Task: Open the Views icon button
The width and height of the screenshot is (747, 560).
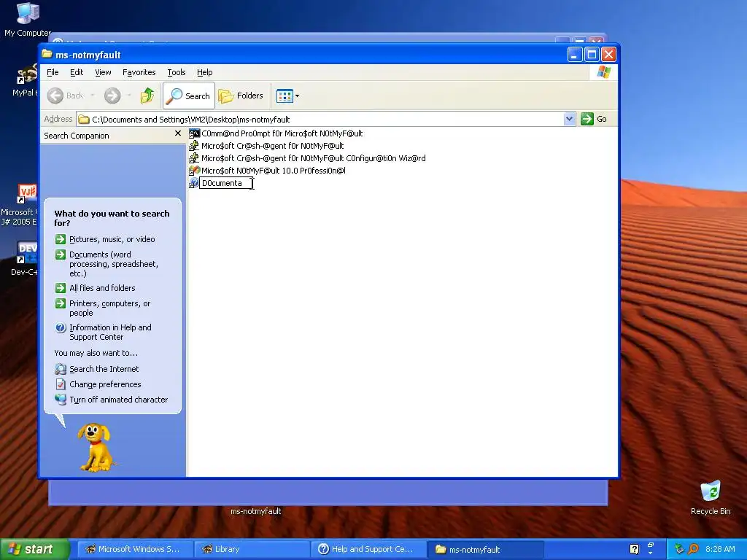Action: 285,96
